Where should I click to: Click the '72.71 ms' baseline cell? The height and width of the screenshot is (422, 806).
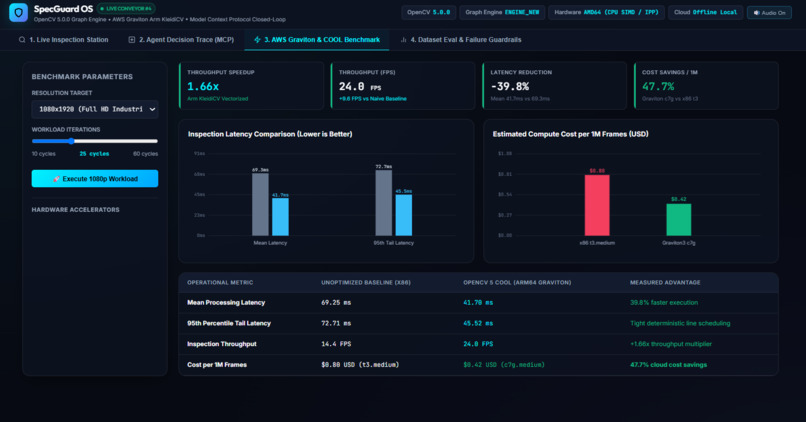point(336,323)
